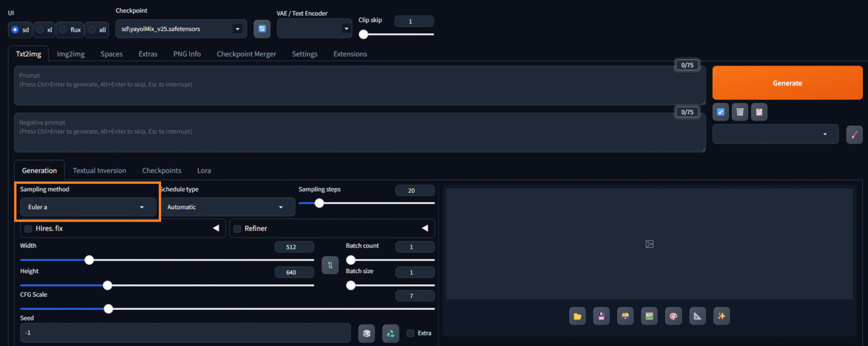
Task: Randomize the seed with the dice icon
Action: tap(366, 333)
